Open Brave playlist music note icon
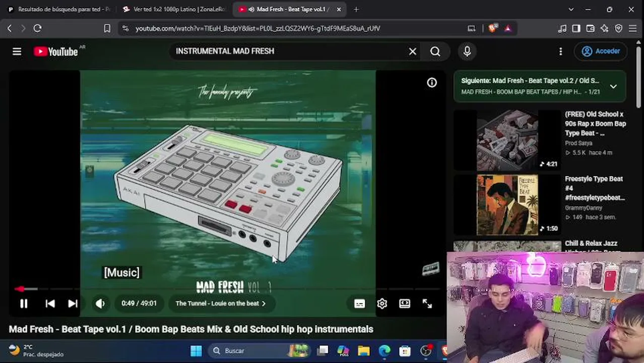This screenshot has height=363, width=644. 562,28
